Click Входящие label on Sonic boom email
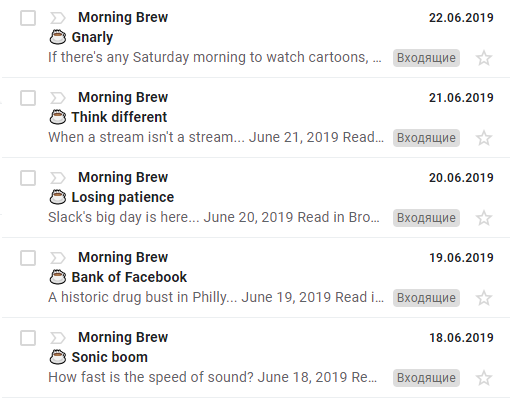 tap(426, 378)
